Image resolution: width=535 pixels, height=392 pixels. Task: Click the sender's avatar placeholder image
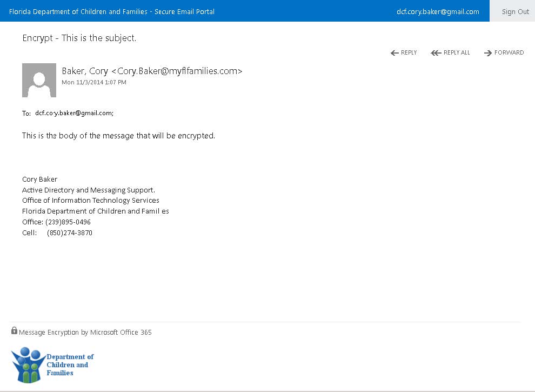[38, 80]
